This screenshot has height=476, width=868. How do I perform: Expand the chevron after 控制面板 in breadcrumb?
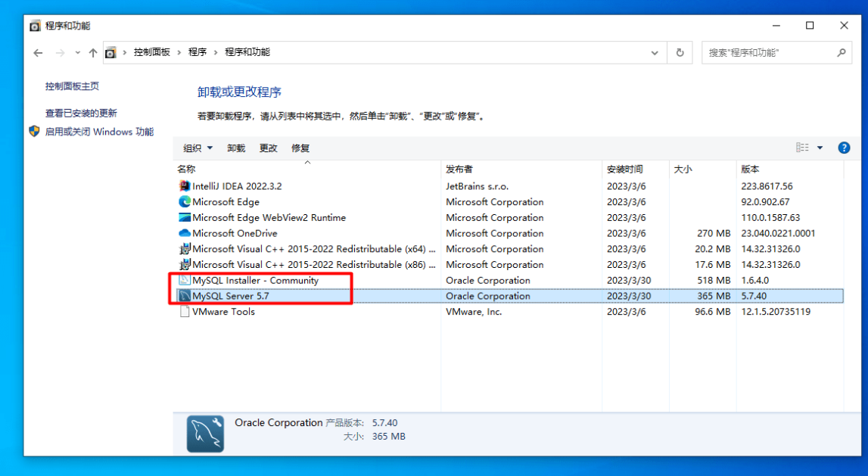click(179, 52)
